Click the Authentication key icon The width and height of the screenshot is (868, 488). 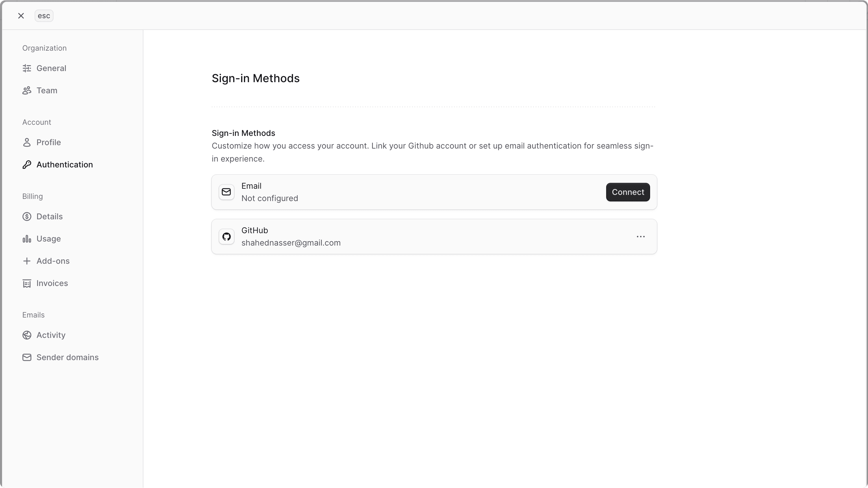(27, 165)
